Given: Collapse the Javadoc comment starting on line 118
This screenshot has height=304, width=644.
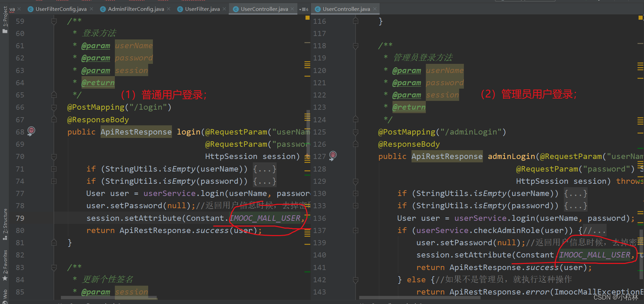Looking at the screenshot, I should pos(355,46).
